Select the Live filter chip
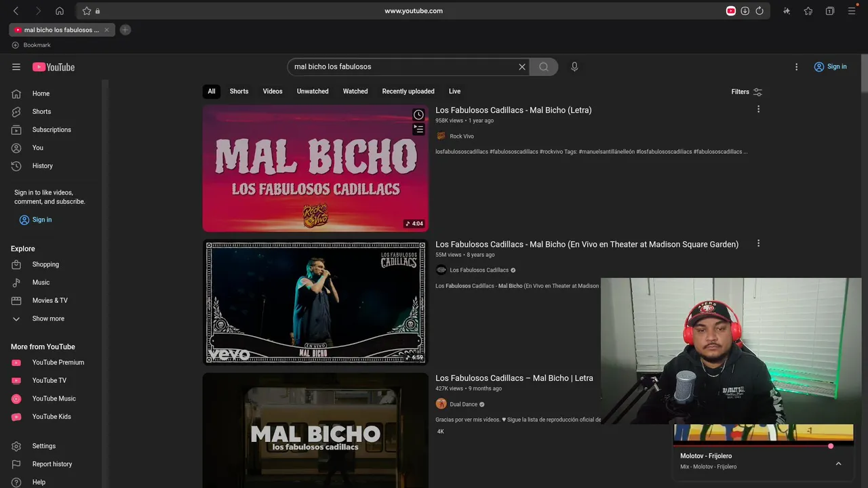This screenshot has height=488, width=868. tap(454, 91)
